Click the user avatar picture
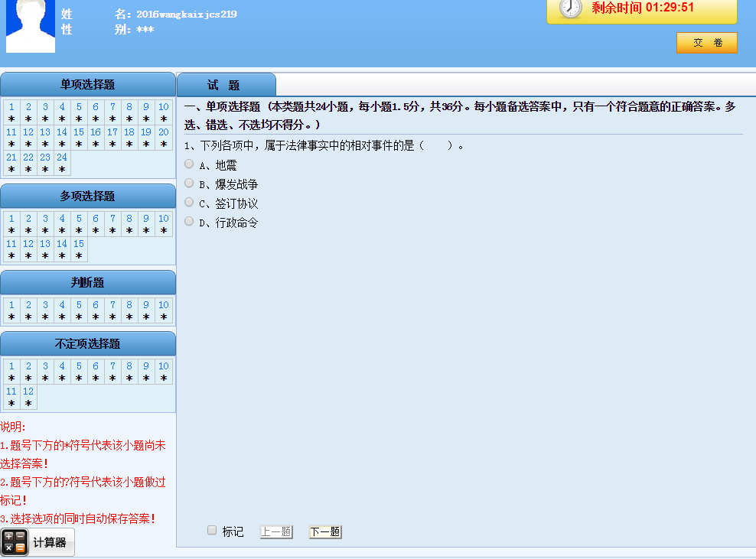 point(31,25)
